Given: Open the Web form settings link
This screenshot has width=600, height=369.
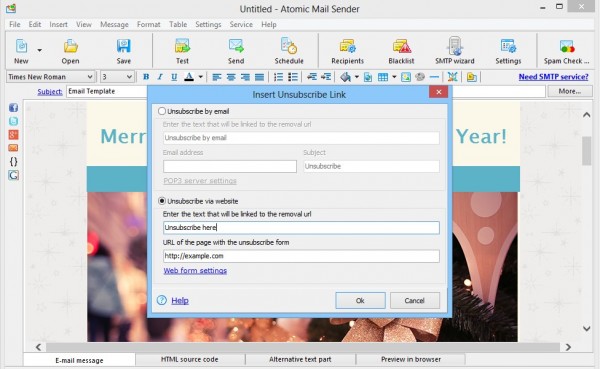Looking at the screenshot, I should click(195, 271).
